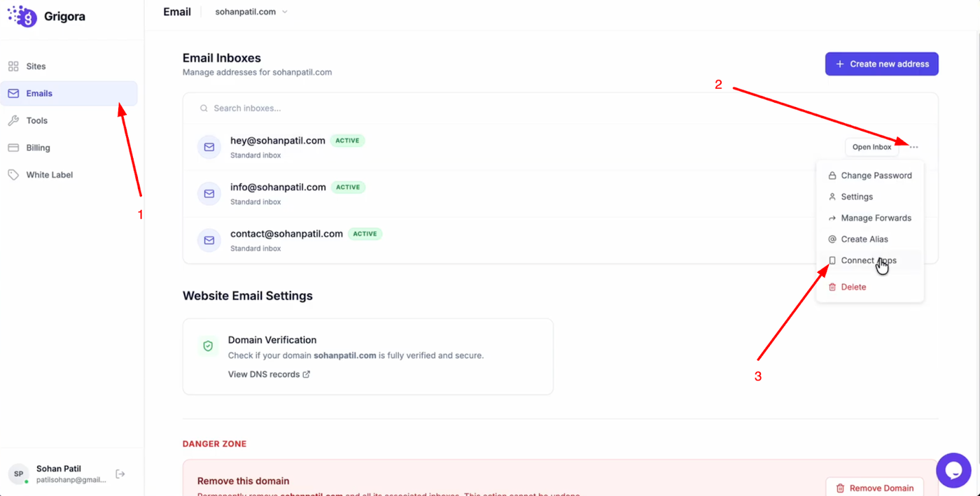Open Billing from the sidebar
The image size is (980, 496).
38,148
